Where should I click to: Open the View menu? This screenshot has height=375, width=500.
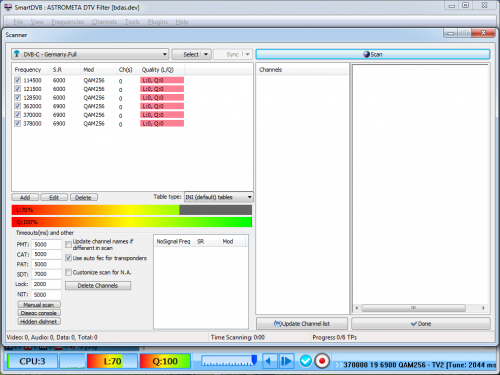coord(37,22)
